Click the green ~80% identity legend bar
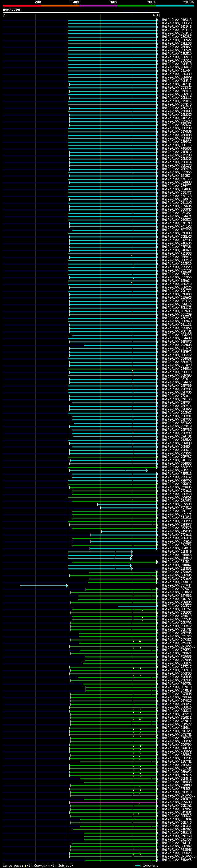Image resolution: width=197 pixels, height=868 pixels. [x=137, y=6]
